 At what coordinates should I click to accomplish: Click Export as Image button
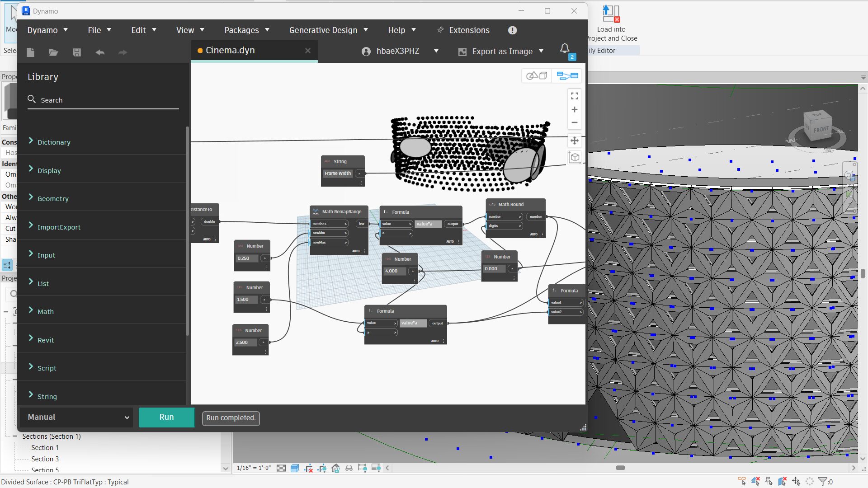[501, 52]
